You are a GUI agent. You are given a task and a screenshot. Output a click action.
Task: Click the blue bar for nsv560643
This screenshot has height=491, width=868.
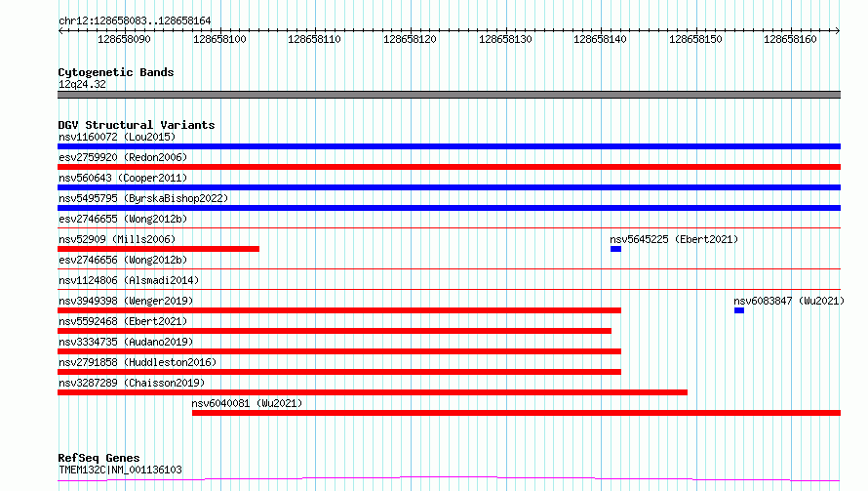(449, 187)
